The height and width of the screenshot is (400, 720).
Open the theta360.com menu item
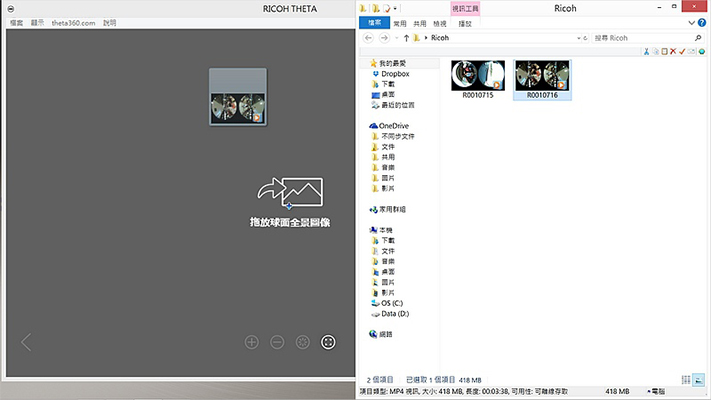(x=73, y=23)
